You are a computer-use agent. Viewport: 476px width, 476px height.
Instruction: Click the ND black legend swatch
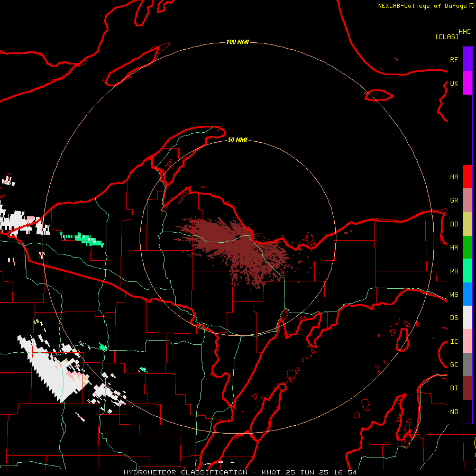click(x=467, y=411)
